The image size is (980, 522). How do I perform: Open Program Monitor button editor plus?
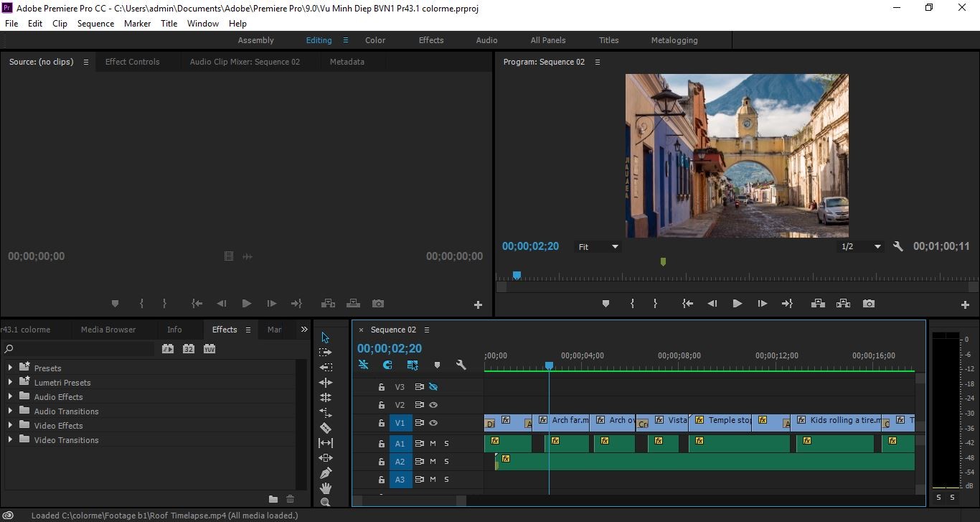[965, 304]
